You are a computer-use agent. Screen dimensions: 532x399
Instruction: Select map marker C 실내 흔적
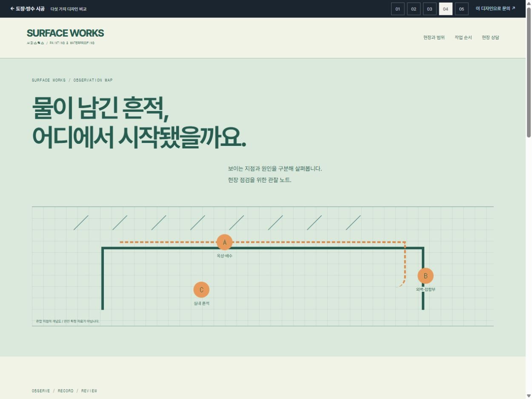coord(201,290)
